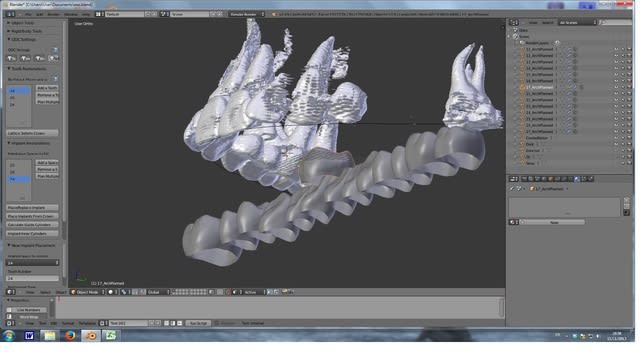Viewport: 640px width, 360px height.
Task: Click the Tooth Number input field
Action: coord(32,278)
